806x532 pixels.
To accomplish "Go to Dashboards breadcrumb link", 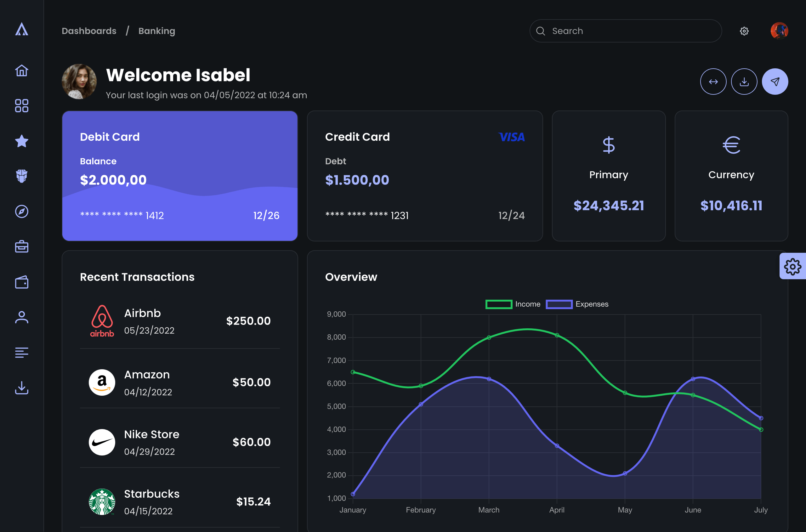I will pyautogui.click(x=89, y=31).
